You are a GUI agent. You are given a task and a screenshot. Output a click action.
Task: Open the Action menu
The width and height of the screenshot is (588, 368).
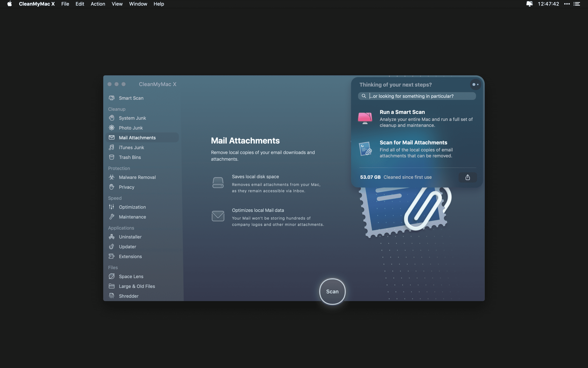pos(98,4)
